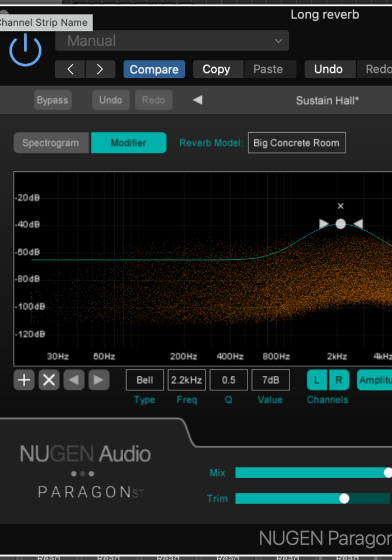This screenshot has height=560, width=392.
Task: Open the Reverb Model Big Concrete Room selector
Action: tap(296, 143)
